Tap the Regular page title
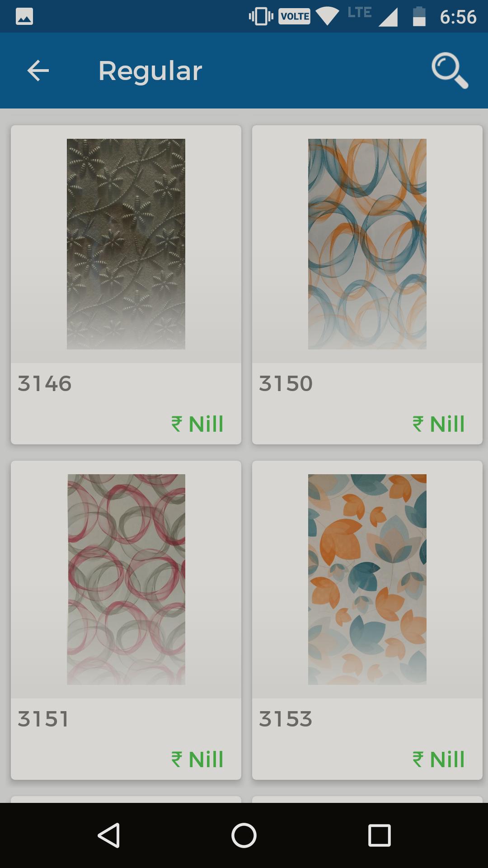 click(x=150, y=71)
